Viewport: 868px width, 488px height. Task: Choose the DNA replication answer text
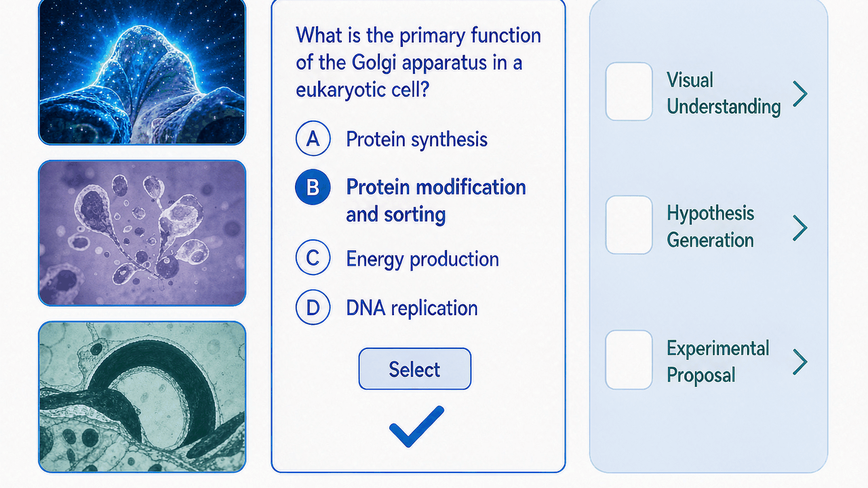point(412,308)
